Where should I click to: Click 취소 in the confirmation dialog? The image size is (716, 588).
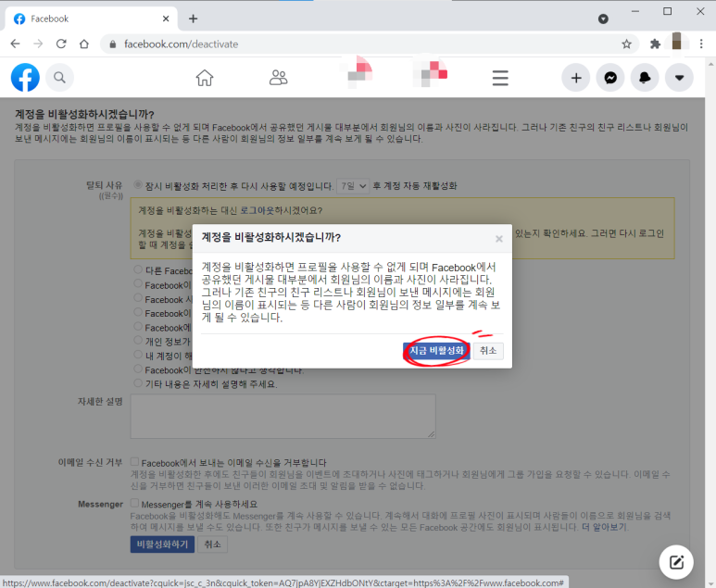tap(488, 351)
